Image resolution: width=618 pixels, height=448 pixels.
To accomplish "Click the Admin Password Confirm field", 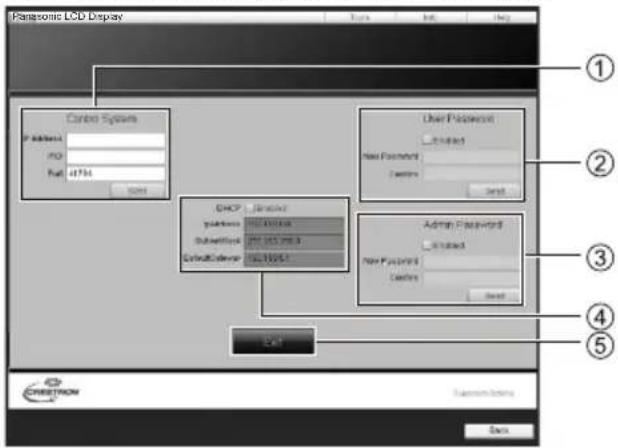I will tap(472, 278).
